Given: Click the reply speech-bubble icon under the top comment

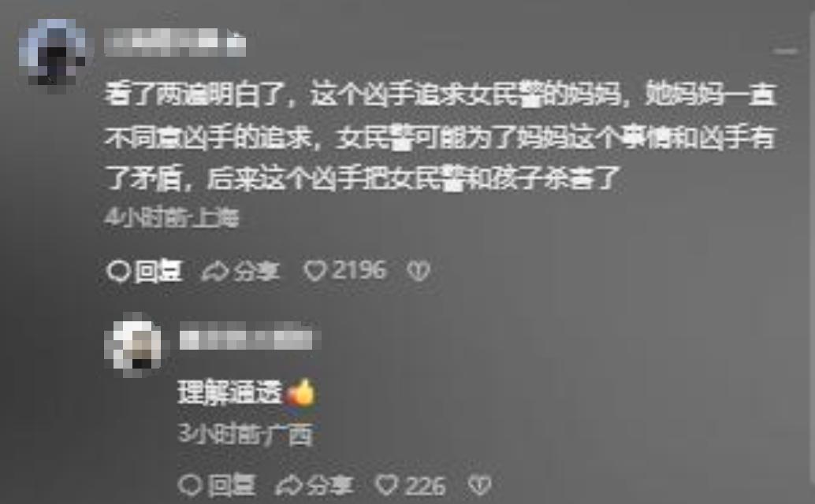Looking at the screenshot, I should 118,272.
